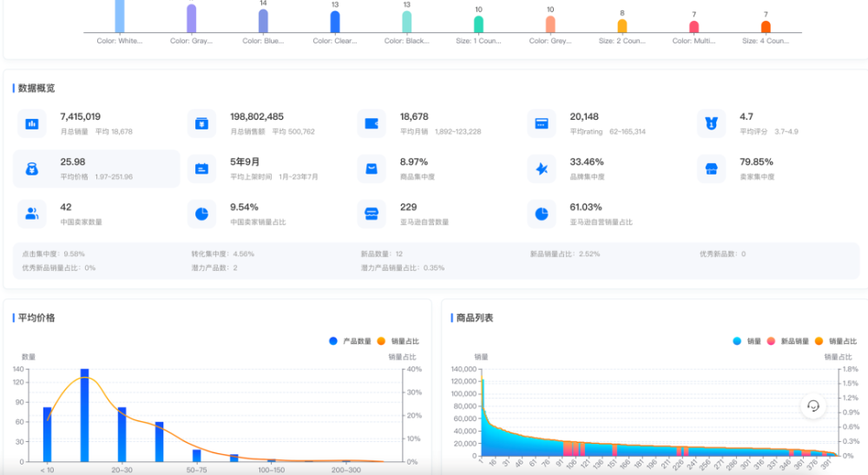
Task: Click the Amazon self-operated store icon beside 229
Action: click(372, 214)
